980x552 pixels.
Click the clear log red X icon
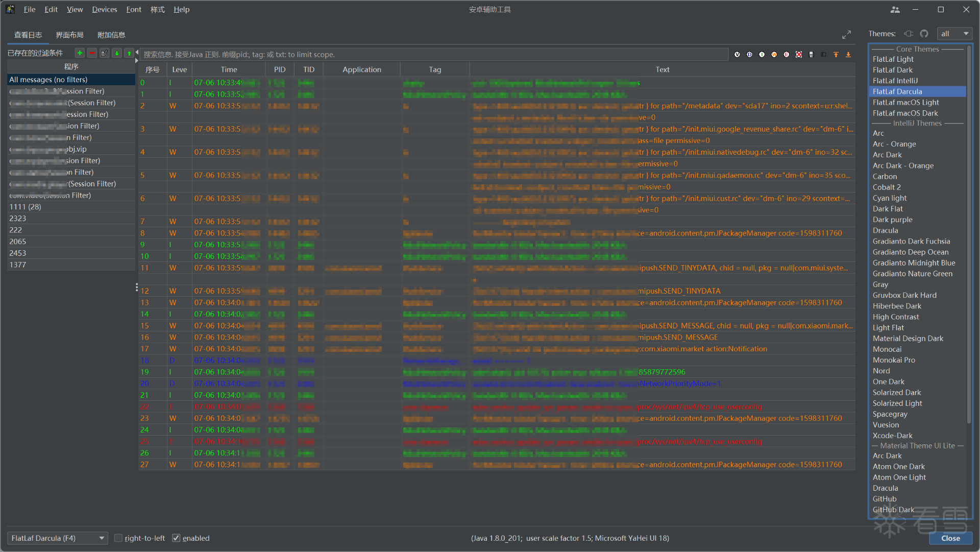click(x=799, y=55)
